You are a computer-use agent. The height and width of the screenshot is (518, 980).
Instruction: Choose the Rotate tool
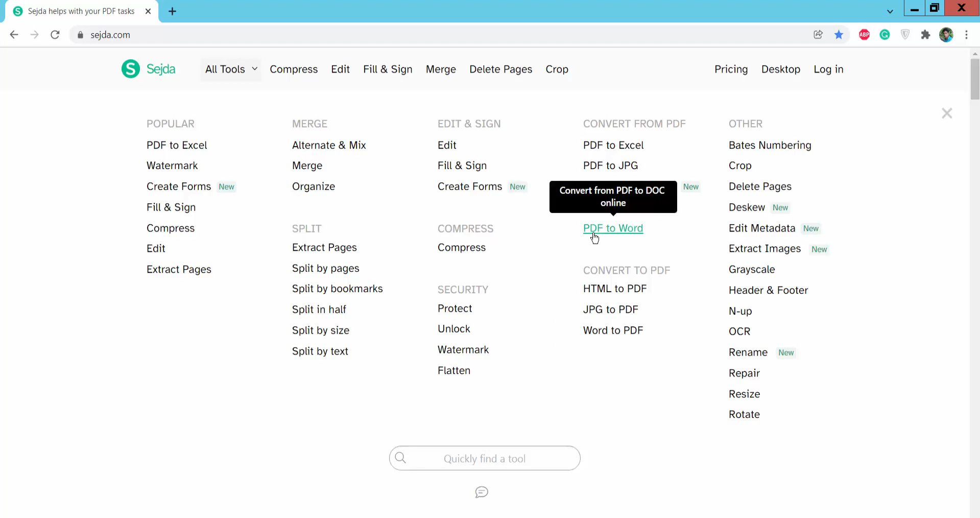tap(744, 414)
